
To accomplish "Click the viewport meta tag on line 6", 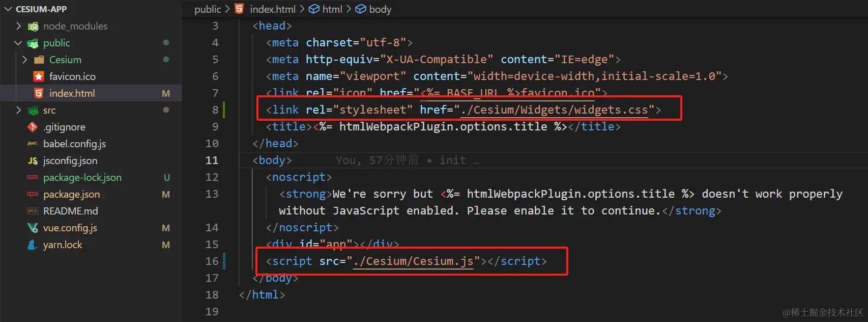I will coord(497,76).
